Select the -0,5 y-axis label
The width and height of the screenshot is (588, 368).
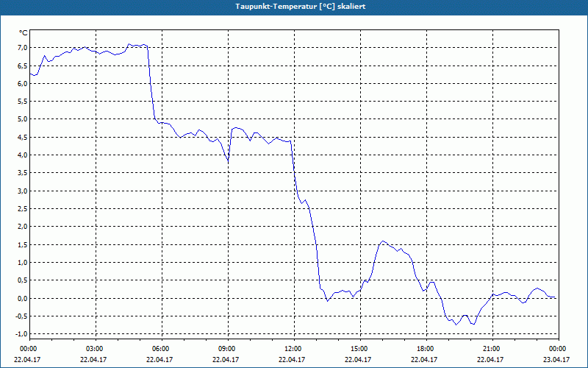click(x=21, y=316)
